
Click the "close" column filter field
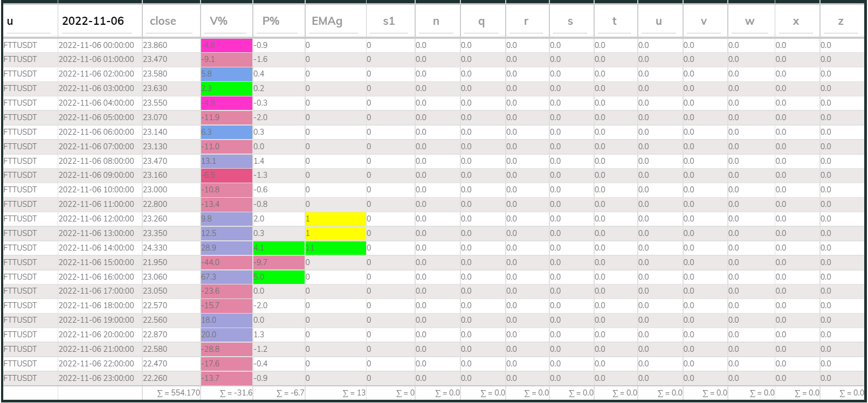pos(170,22)
